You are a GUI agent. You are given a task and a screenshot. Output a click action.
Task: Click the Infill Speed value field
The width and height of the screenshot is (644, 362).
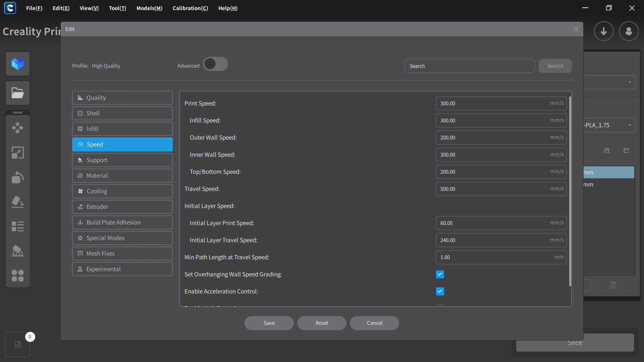(x=501, y=120)
